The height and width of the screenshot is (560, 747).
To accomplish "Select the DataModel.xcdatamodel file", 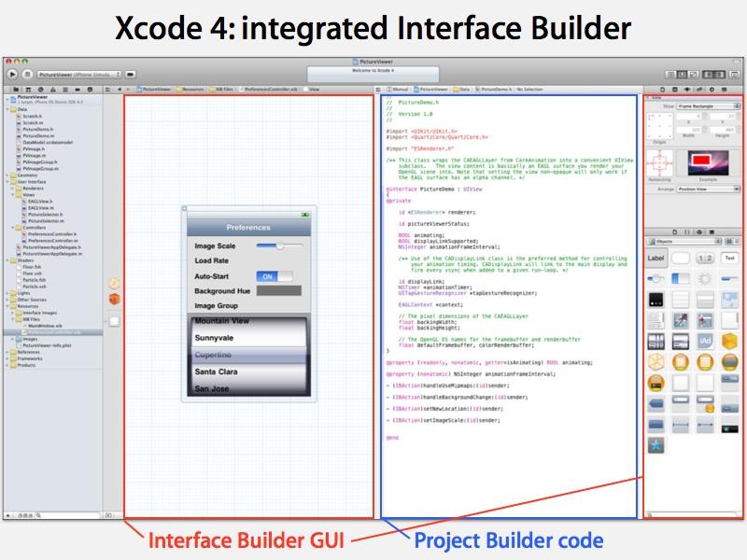I will click(x=45, y=143).
